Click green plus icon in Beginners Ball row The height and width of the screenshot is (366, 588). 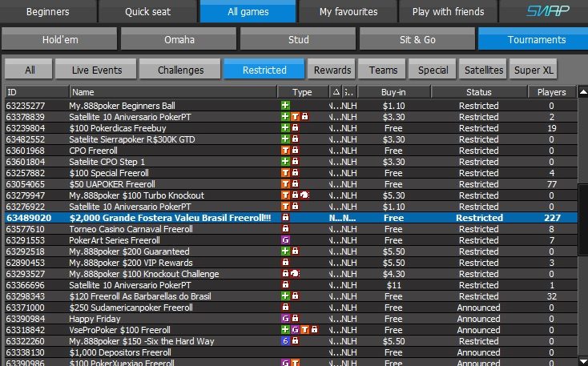(285, 106)
